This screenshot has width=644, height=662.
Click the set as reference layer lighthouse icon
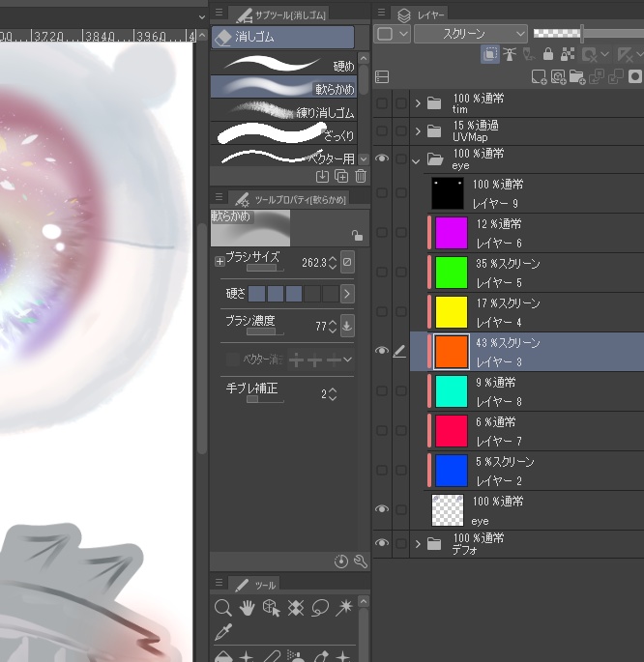pyautogui.click(x=510, y=54)
